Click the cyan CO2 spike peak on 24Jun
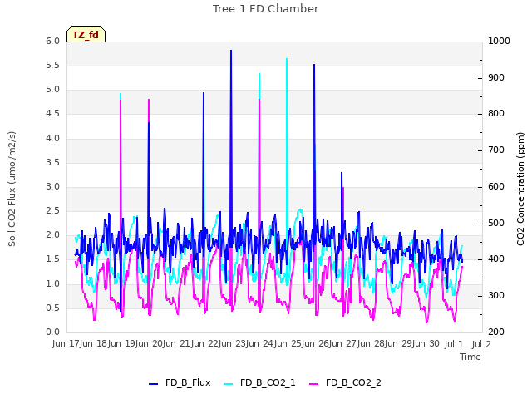 (287, 59)
